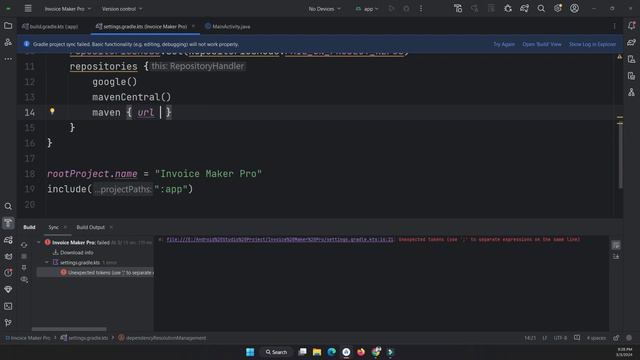The width and height of the screenshot is (640, 360).
Task: Toggle reader mode book icon in status bar
Action: pyautogui.click(x=577, y=338)
